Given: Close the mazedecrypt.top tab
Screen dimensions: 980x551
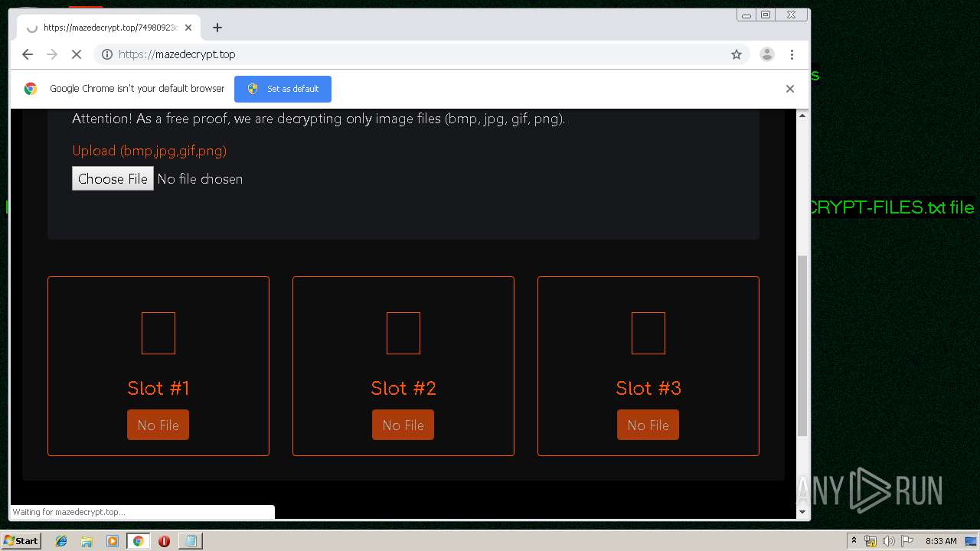Looking at the screenshot, I should point(188,28).
